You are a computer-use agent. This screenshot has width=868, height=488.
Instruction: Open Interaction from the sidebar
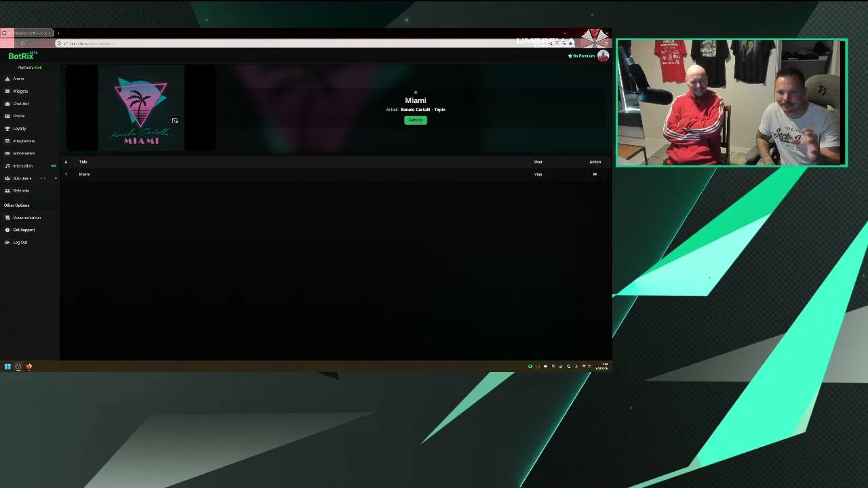coord(22,166)
